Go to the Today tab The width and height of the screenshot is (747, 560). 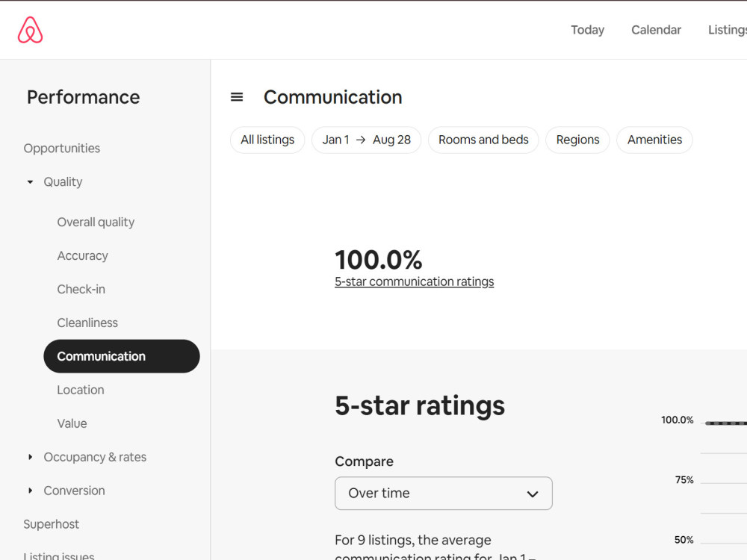(x=587, y=30)
